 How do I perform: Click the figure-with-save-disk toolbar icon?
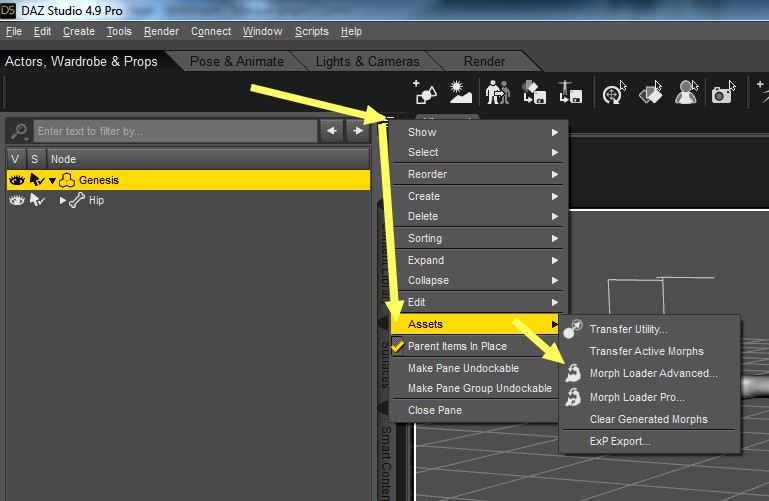click(x=570, y=92)
